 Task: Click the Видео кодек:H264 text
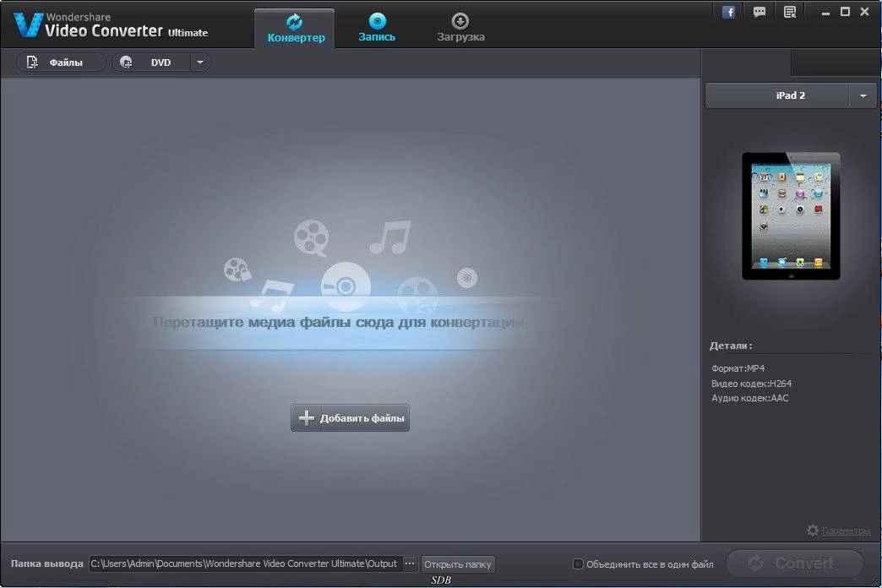coord(752,384)
